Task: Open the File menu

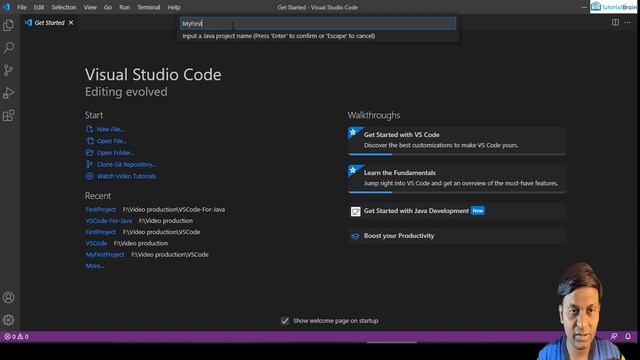Action: click(22, 7)
